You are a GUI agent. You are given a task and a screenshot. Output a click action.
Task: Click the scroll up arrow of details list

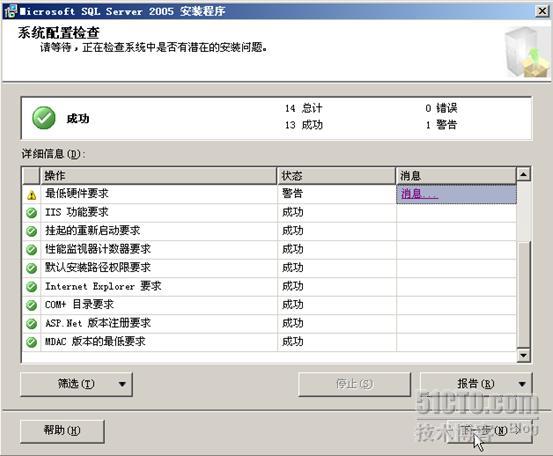tap(524, 174)
